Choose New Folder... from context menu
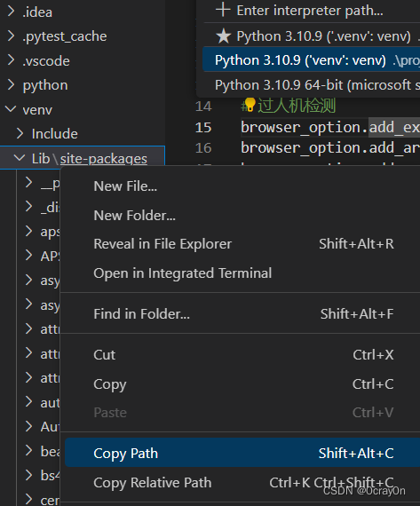The image size is (420, 506). 135,215
